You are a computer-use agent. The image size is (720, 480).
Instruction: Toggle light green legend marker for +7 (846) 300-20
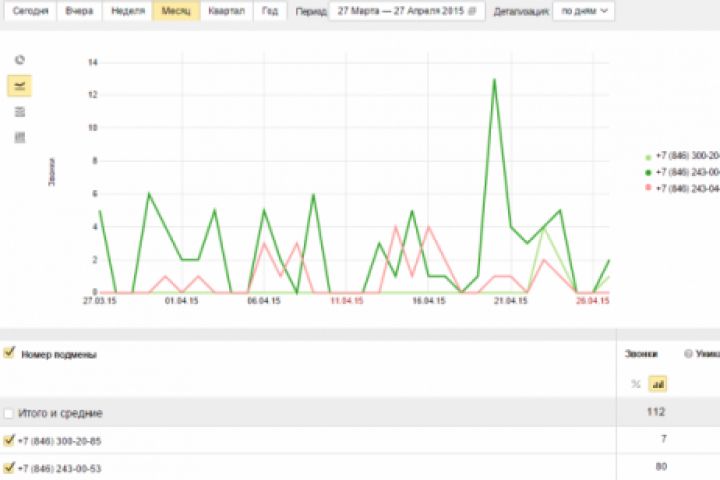(x=648, y=157)
